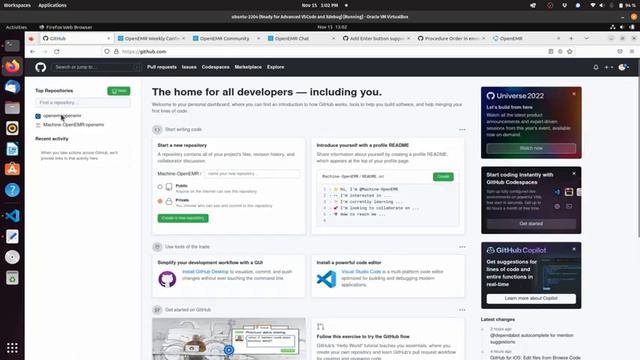640x360 pixels.
Task: Select the Public repository radio button
Action: (160, 187)
